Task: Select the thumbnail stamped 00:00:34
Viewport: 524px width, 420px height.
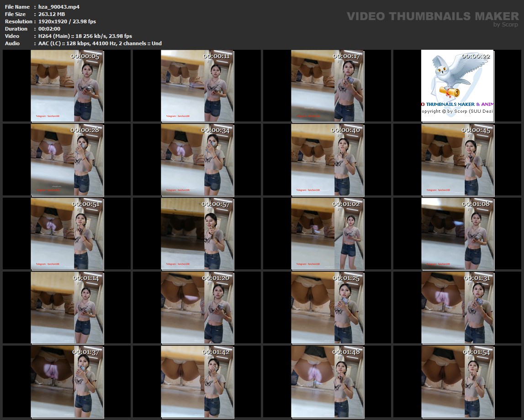Action: pyautogui.click(x=197, y=160)
